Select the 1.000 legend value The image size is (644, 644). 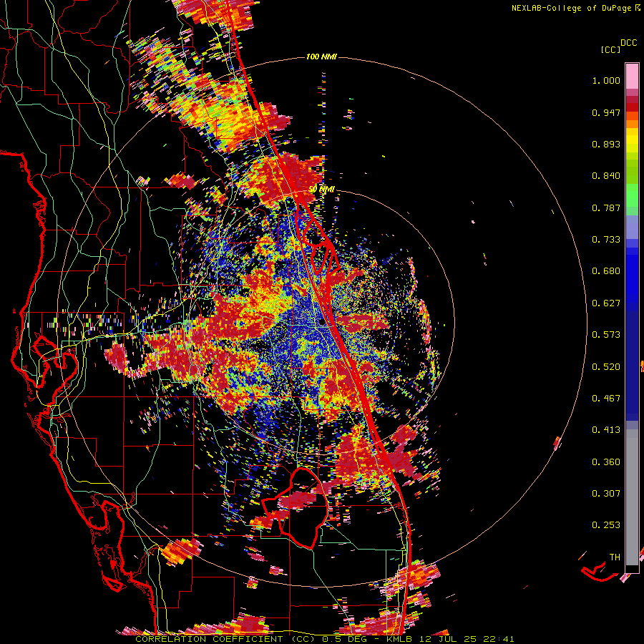coord(606,80)
